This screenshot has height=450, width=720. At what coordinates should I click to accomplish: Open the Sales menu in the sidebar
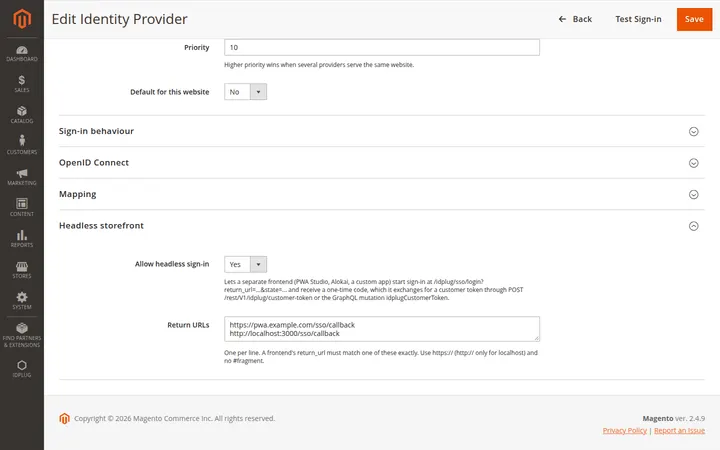click(x=22, y=84)
